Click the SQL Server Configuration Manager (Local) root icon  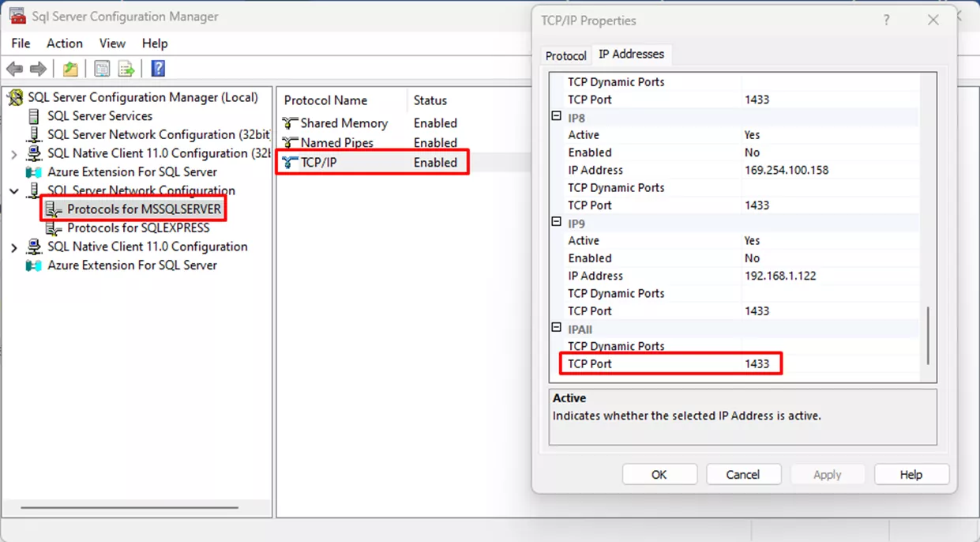point(15,98)
